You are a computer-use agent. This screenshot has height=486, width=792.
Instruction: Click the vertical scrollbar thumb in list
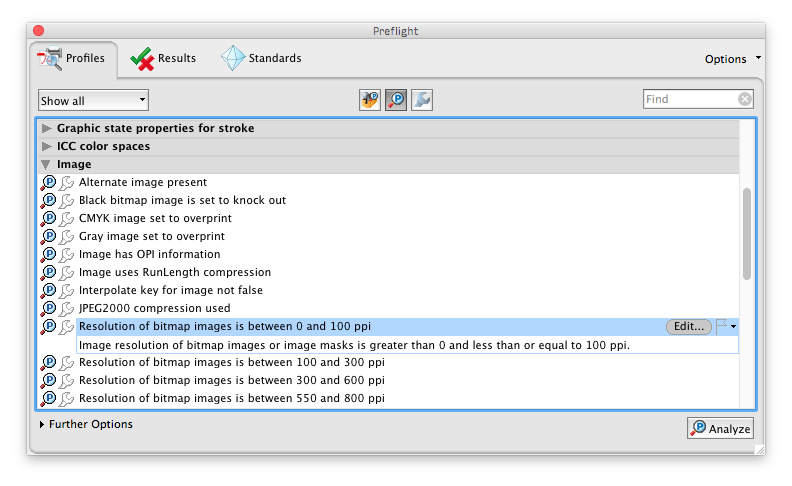point(747,233)
